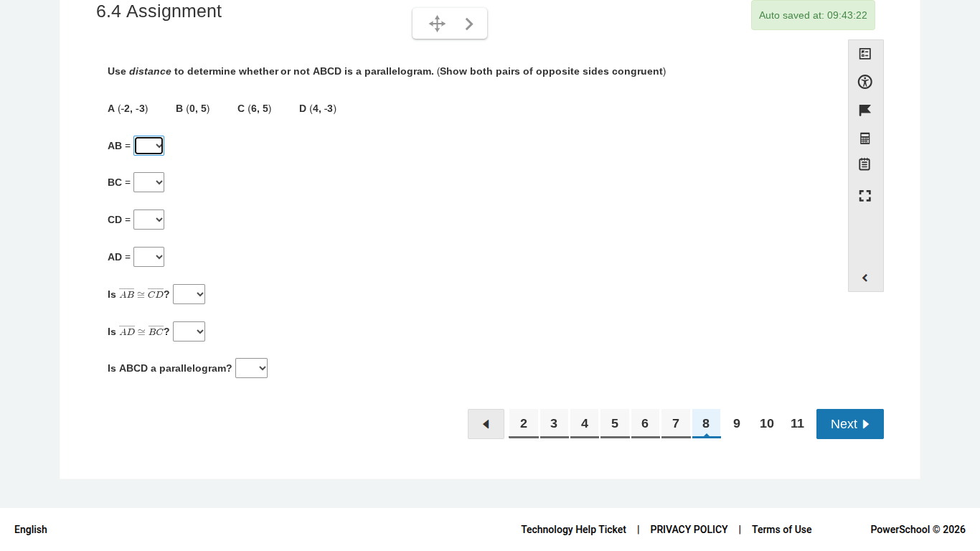Enter fullscreen mode via sidebar icon

pos(864,195)
